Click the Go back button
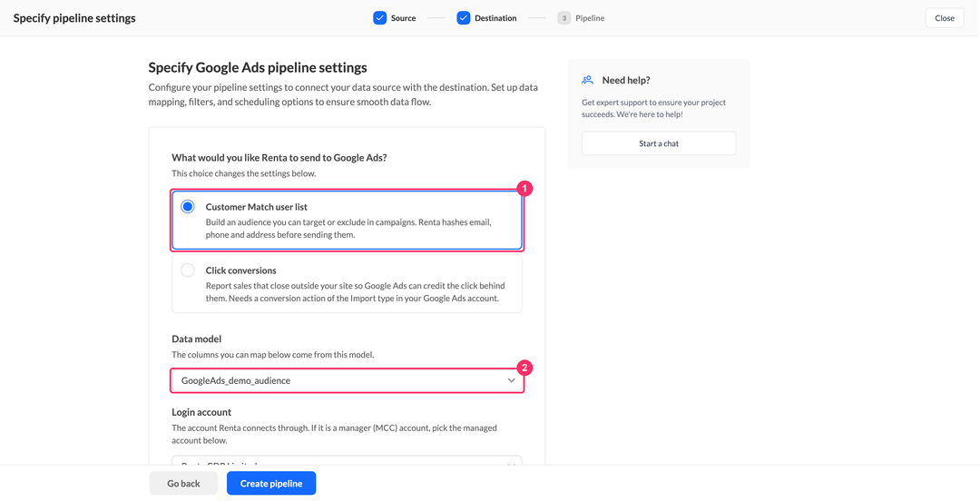The width and height of the screenshot is (980, 501). [183, 484]
